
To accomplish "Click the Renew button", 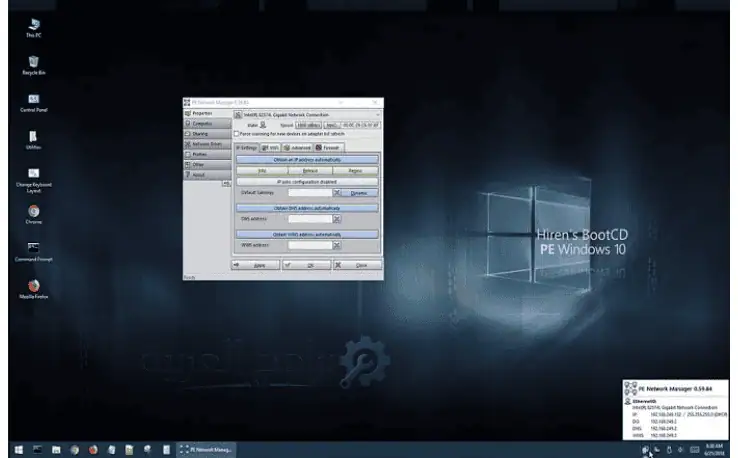I will (x=355, y=171).
